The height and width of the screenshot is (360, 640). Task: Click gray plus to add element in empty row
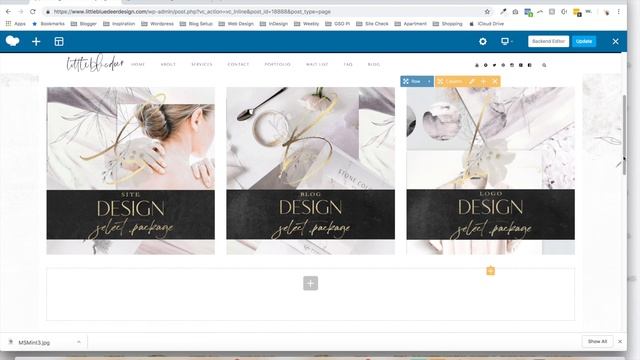(x=310, y=283)
